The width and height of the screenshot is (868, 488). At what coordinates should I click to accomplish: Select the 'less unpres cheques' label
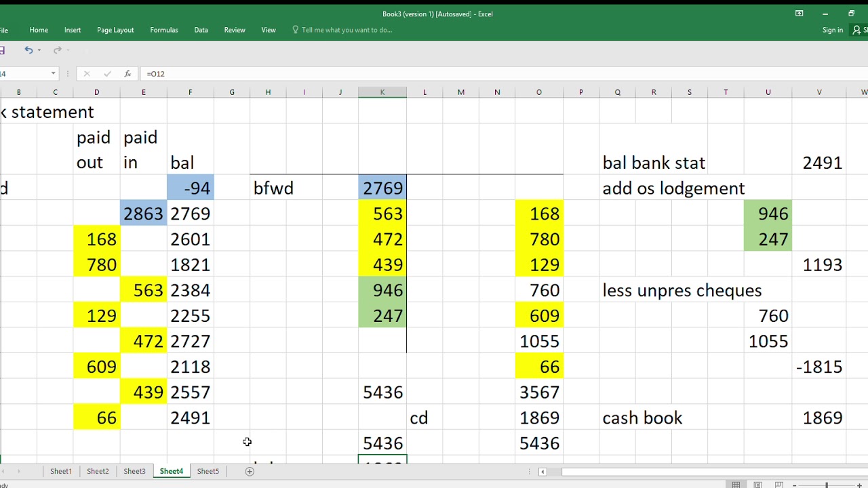[x=682, y=290]
